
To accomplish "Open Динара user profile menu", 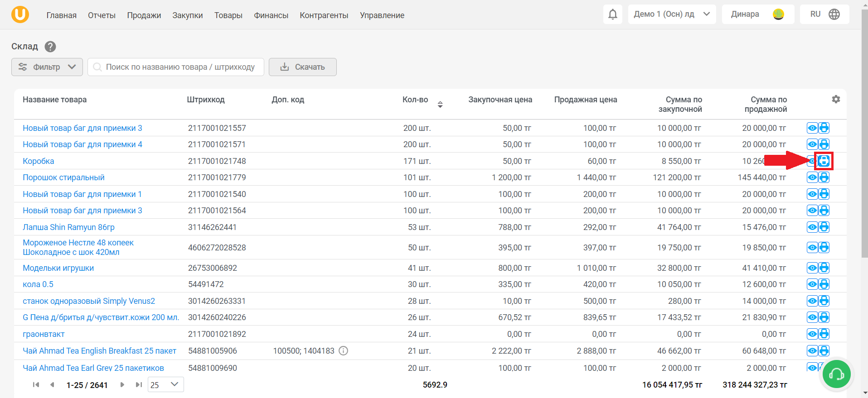I will pos(758,14).
